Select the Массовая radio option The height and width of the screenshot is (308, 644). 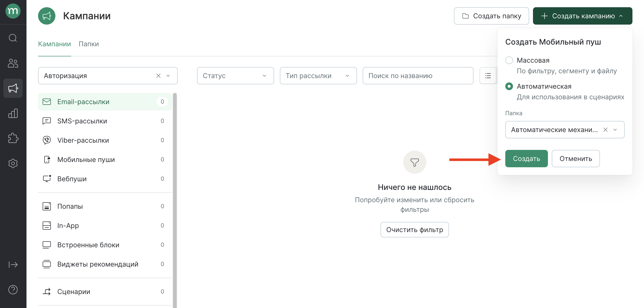coord(509,60)
